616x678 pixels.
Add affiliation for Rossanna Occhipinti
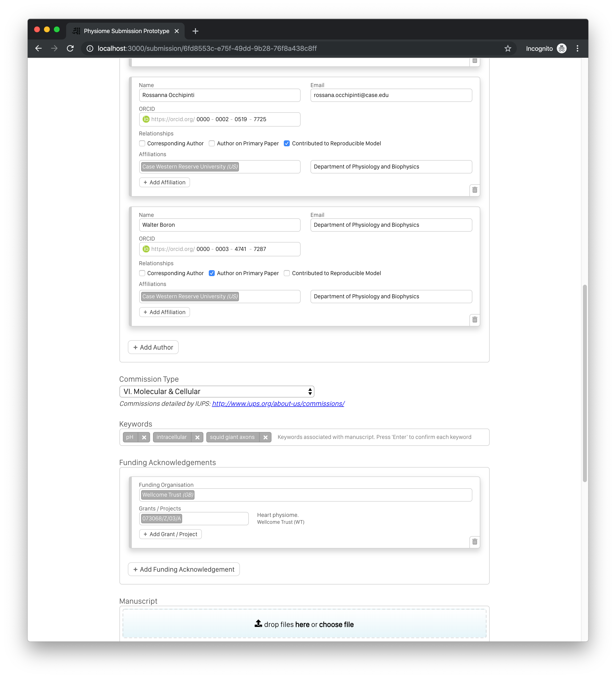(x=165, y=182)
